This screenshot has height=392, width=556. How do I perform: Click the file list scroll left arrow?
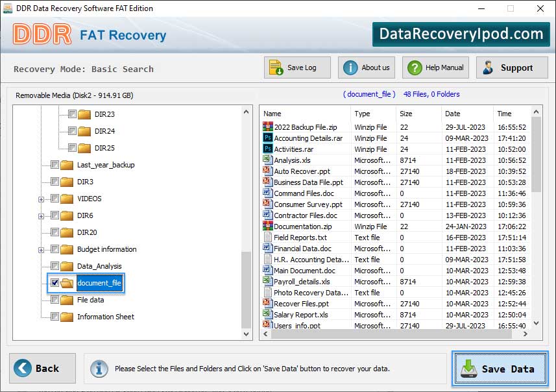pyautogui.click(x=265, y=334)
